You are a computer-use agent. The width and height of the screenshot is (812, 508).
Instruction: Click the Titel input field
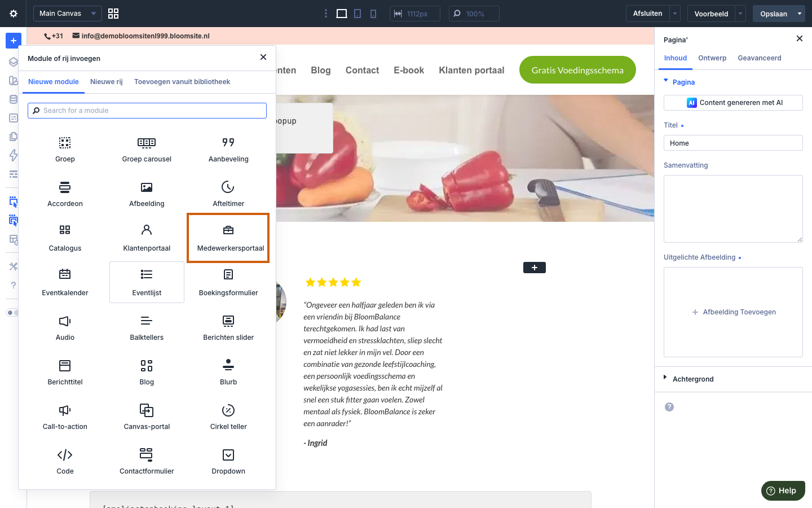pyautogui.click(x=733, y=143)
